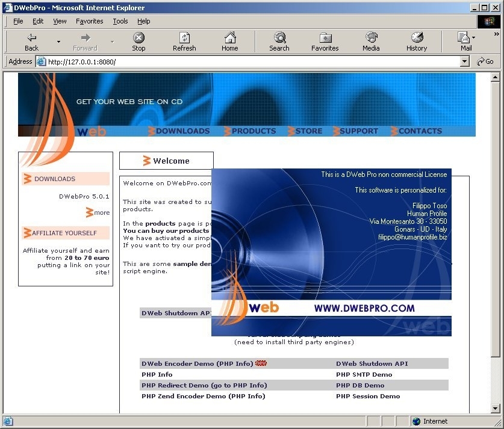
Task: Open the Media toolbar button
Action: click(x=371, y=42)
